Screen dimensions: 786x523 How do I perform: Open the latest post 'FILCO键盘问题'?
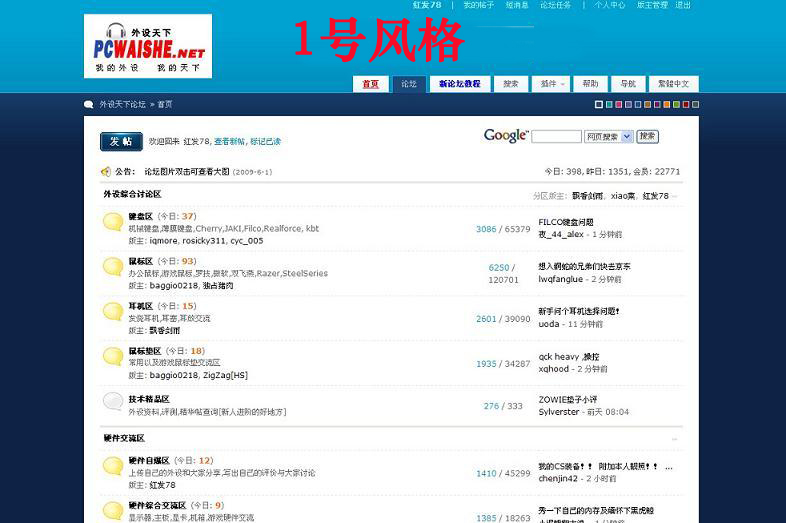click(x=566, y=222)
